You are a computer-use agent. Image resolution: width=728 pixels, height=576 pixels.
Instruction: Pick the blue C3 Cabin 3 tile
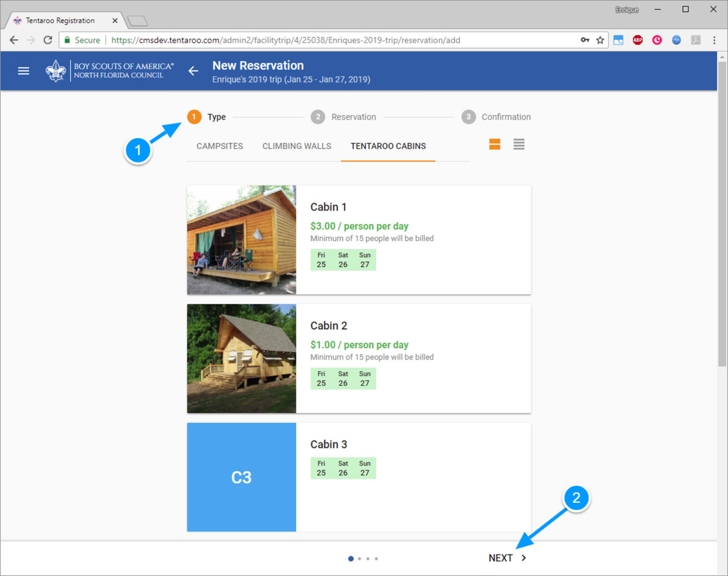[242, 477]
